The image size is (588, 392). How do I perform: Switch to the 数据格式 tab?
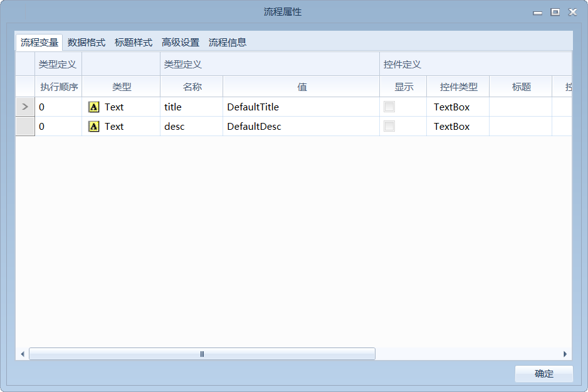tap(87, 43)
